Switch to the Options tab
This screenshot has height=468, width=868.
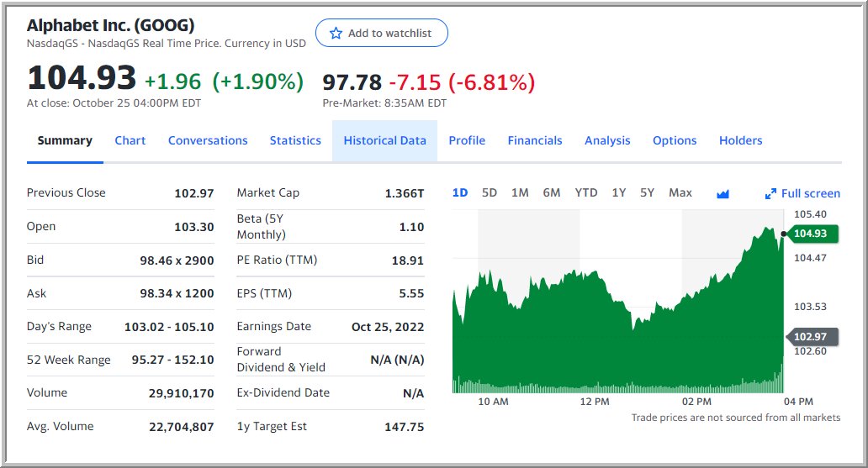[675, 140]
